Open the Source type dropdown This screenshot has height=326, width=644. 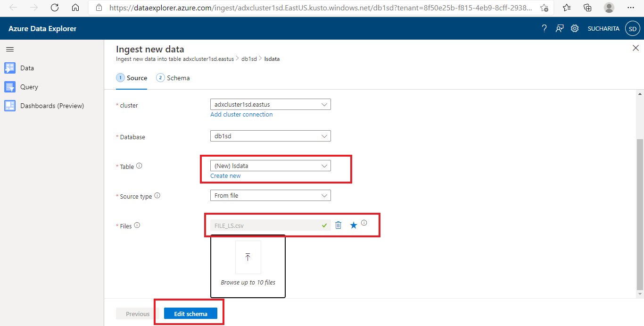pyautogui.click(x=270, y=195)
